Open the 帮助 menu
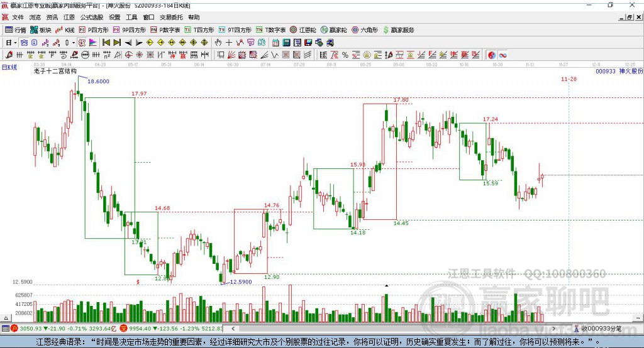This screenshot has width=644, height=348. tap(194, 17)
